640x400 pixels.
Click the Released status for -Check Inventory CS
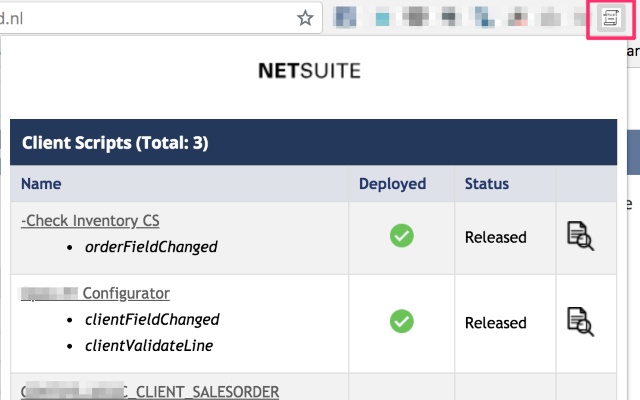pyautogui.click(x=495, y=237)
